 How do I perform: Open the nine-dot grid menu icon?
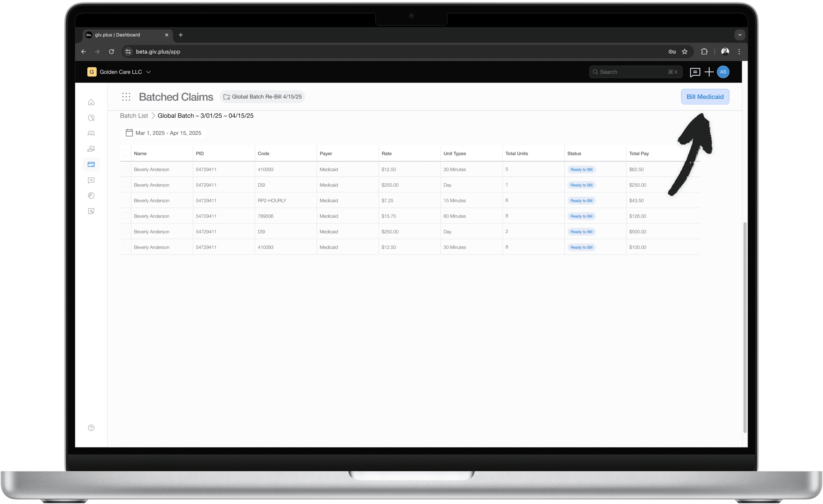pyautogui.click(x=126, y=97)
